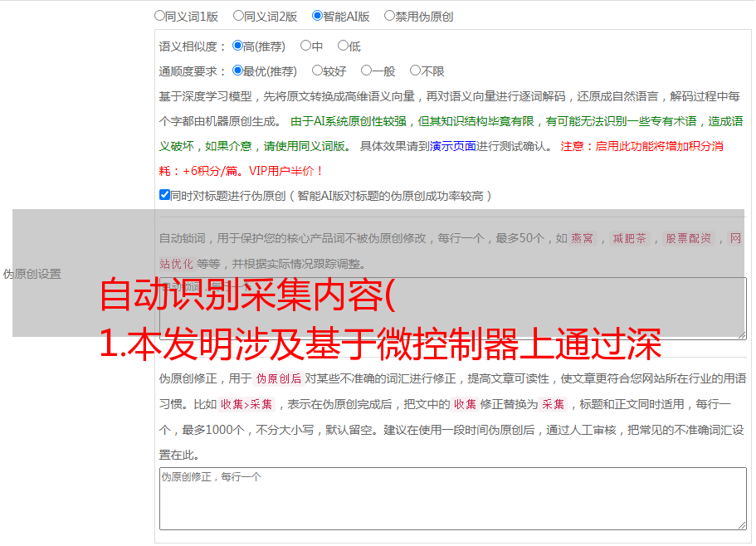Select the 智能AI版 radio button
This screenshot has width=756, height=546.
pos(317,16)
